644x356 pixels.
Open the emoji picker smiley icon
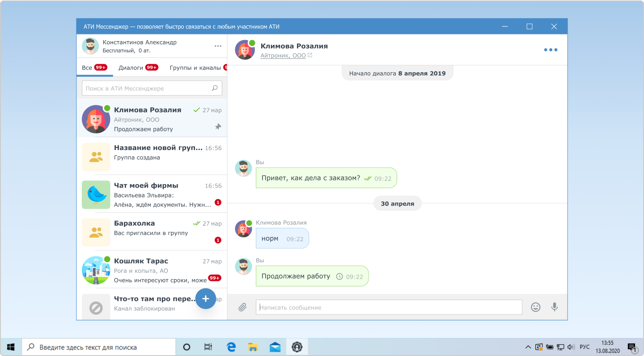point(535,307)
